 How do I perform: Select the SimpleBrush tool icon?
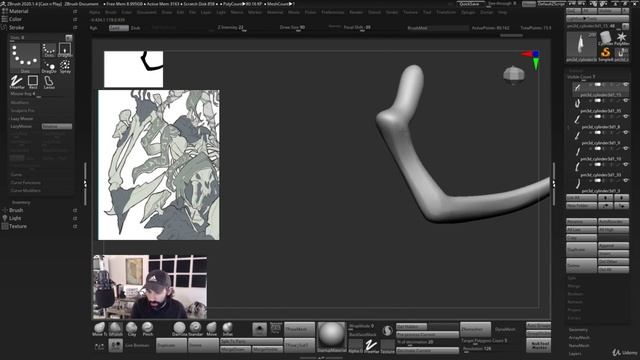[x=605, y=54]
